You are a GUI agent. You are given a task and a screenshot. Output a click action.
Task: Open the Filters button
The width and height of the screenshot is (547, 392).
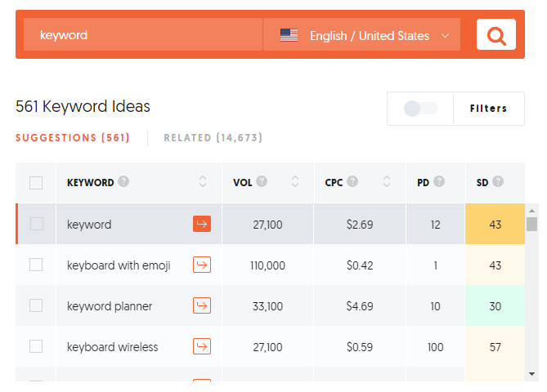(x=488, y=109)
